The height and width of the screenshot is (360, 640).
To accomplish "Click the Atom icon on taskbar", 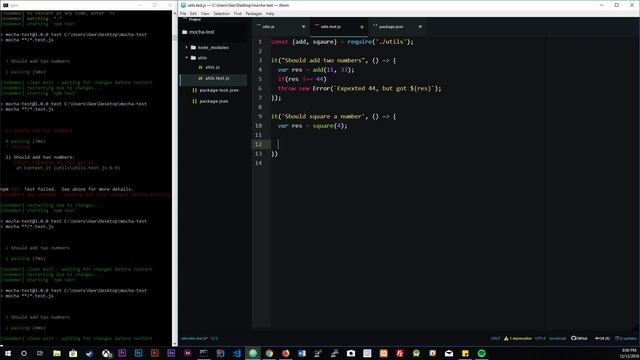I will click(253, 353).
